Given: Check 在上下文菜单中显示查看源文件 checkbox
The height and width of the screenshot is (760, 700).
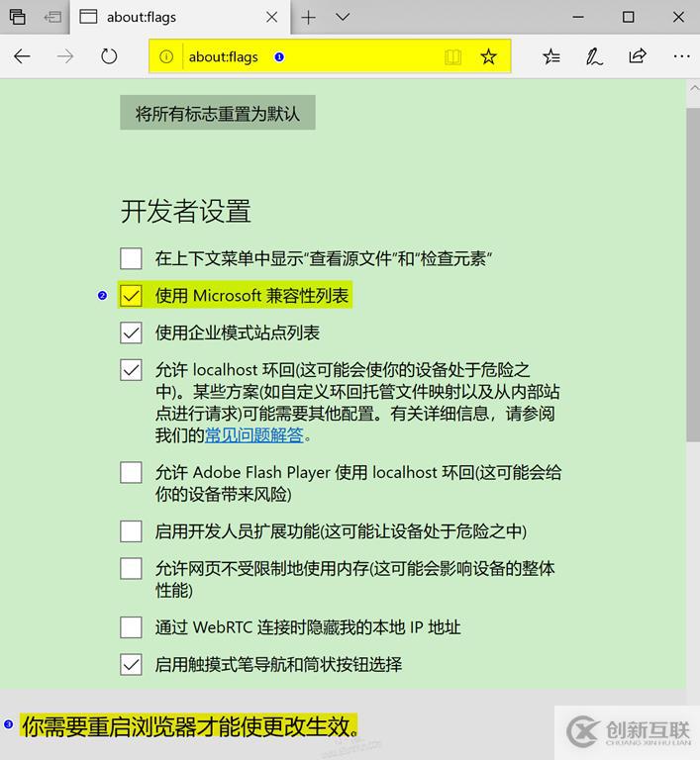Looking at the screenshot, I should (131, 258).
